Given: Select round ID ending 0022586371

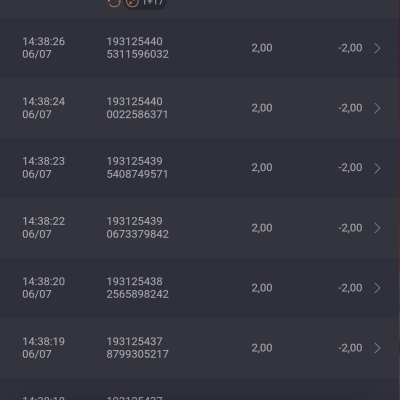Looking at the screenshot, I should 137,108.
